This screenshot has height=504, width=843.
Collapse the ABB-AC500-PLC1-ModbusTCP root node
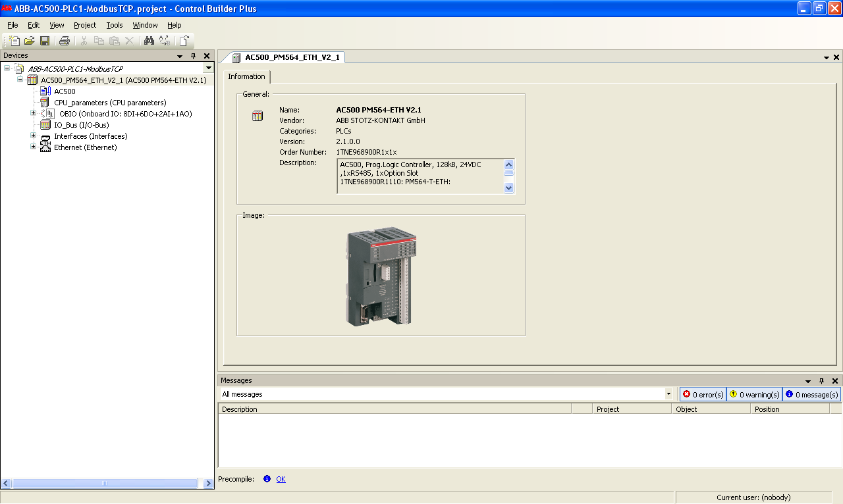(x=7, y=67)
